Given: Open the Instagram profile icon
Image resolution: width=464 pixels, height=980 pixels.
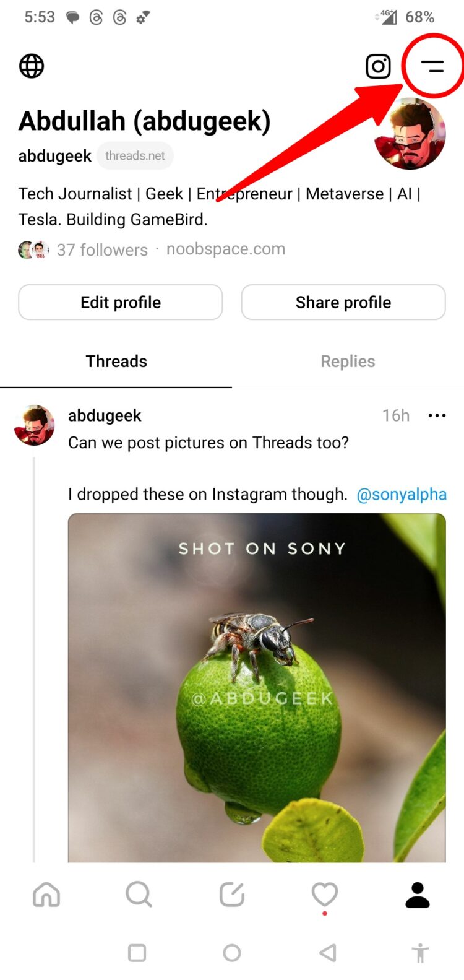Looking at the screenshot, I should [x=378, y=66].
